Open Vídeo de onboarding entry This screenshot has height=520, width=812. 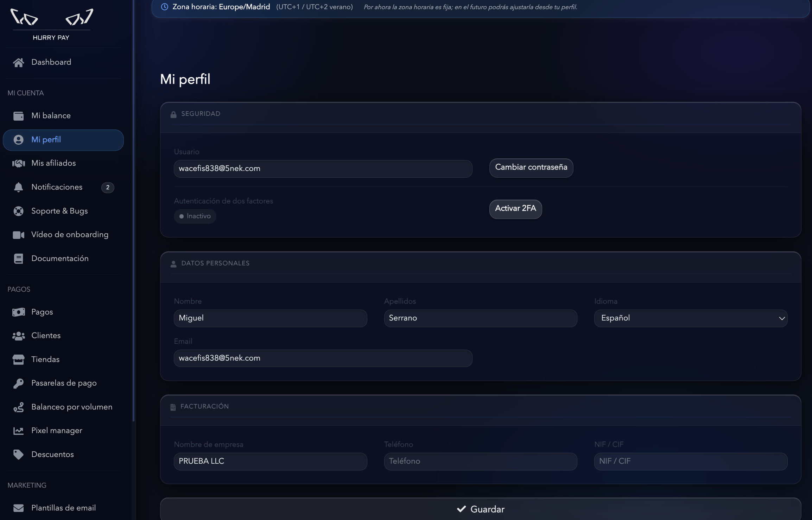coord(63,235)
